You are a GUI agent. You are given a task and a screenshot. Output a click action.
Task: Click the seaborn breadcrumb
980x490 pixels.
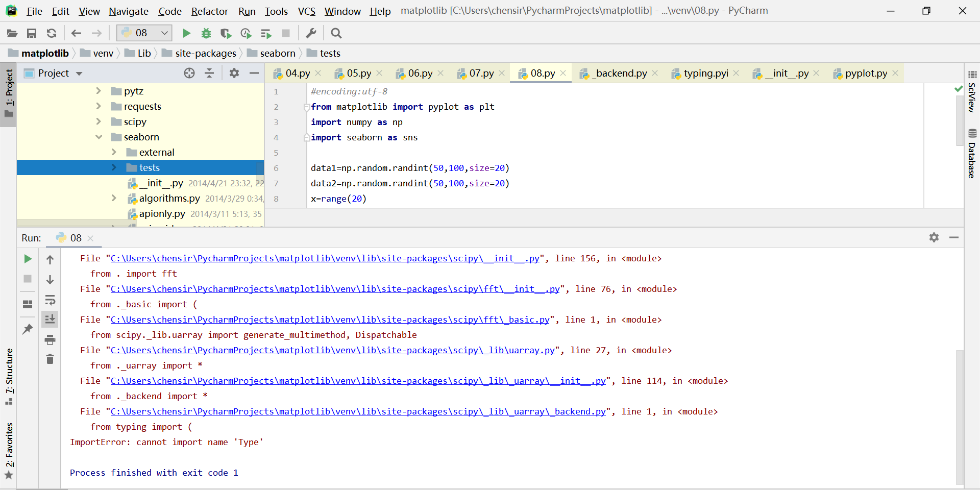(272, 53)
